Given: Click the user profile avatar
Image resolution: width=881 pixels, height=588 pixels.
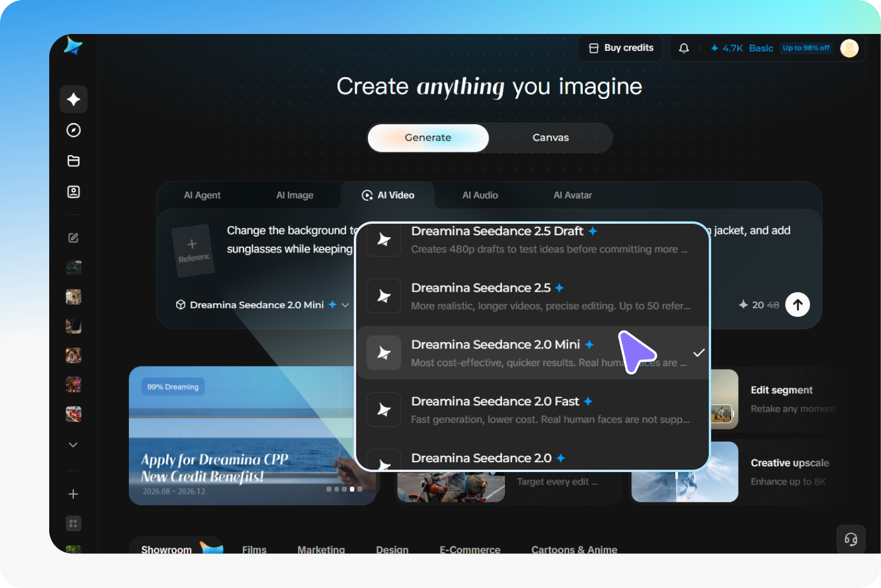Looking at the screenshot, I should click(849, 48).
